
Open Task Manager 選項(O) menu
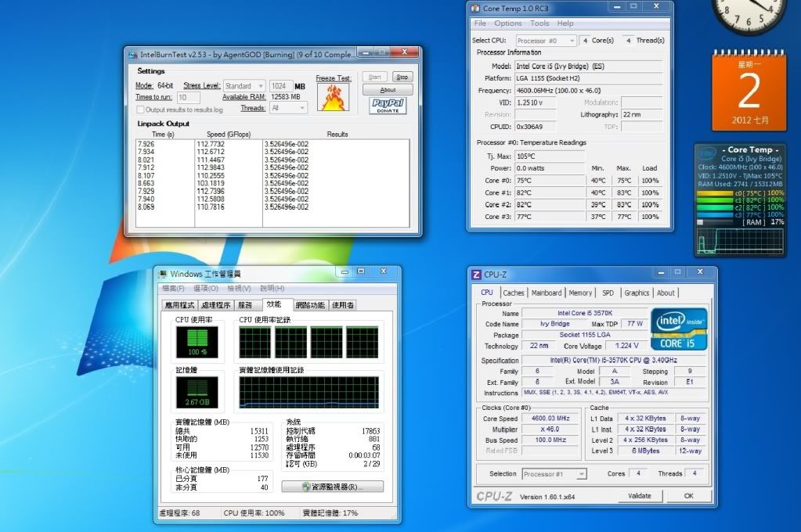pos(207,289)
